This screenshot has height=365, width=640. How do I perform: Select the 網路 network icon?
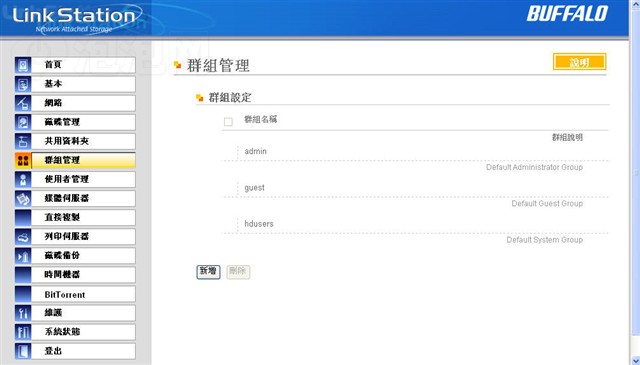[23, 103]
